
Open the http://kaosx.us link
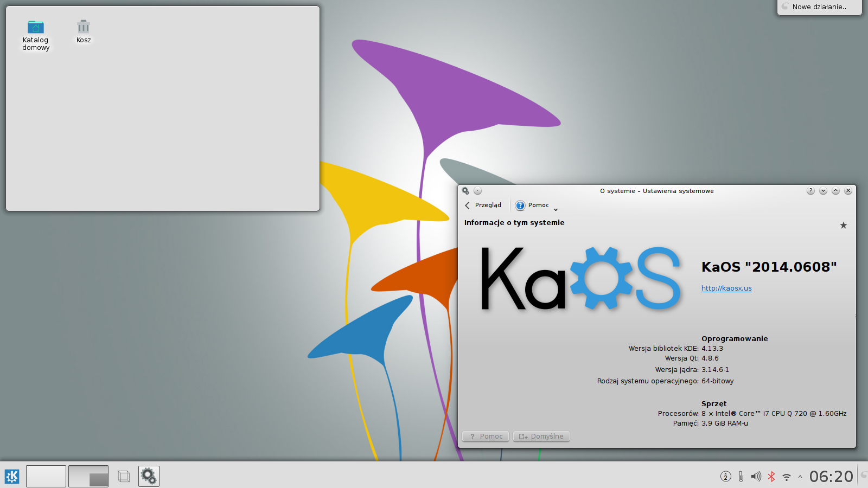point(726,288)
